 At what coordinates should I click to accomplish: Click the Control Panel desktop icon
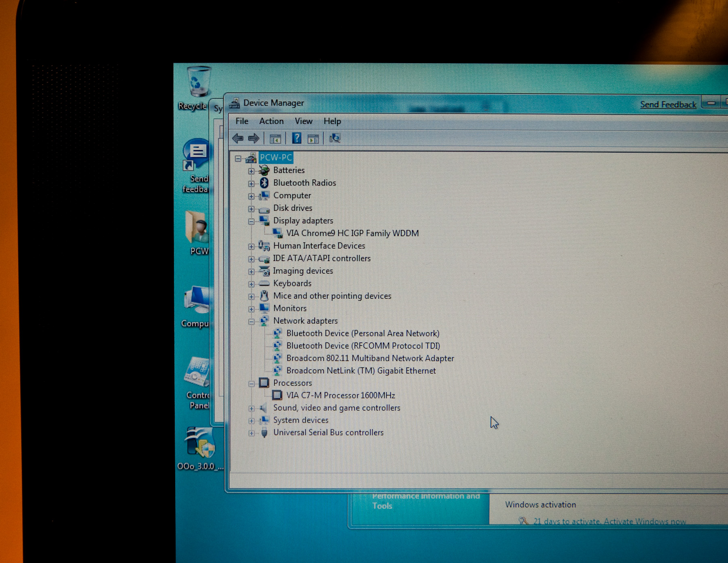pos(198,374)
